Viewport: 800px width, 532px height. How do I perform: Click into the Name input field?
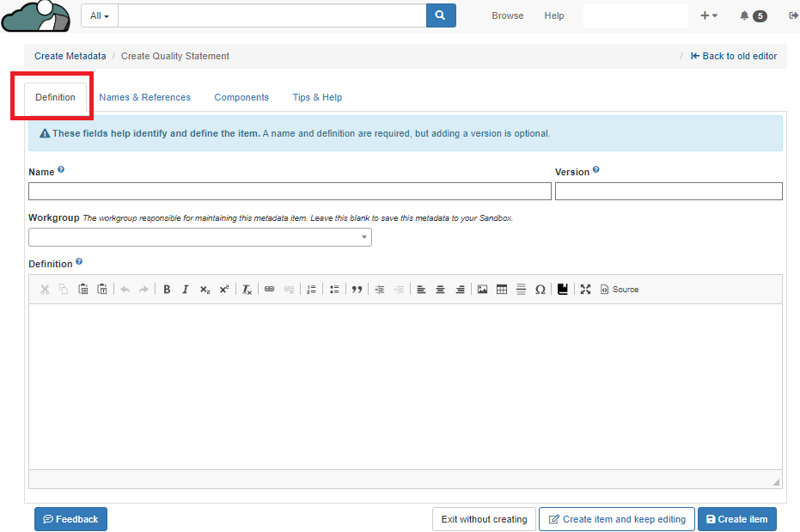click(x=290, y=191)
